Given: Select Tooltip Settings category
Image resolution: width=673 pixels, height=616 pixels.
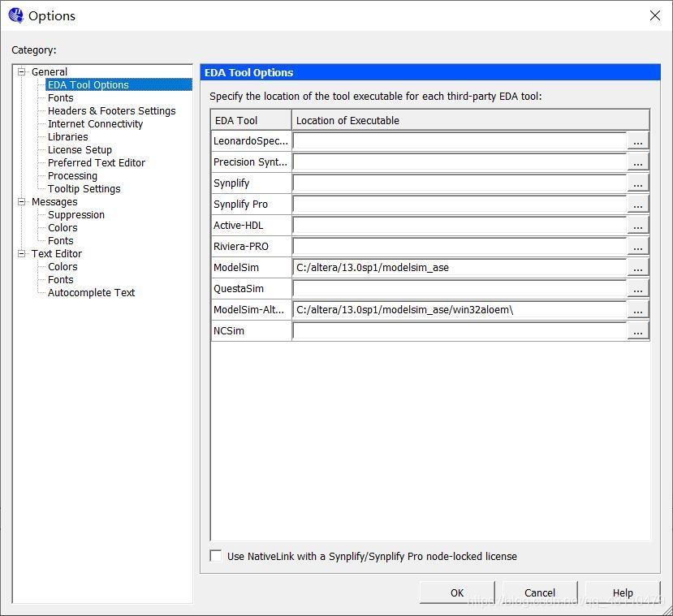Looking at the screenshot, I should pyautogui.click(x=84, y=189).
